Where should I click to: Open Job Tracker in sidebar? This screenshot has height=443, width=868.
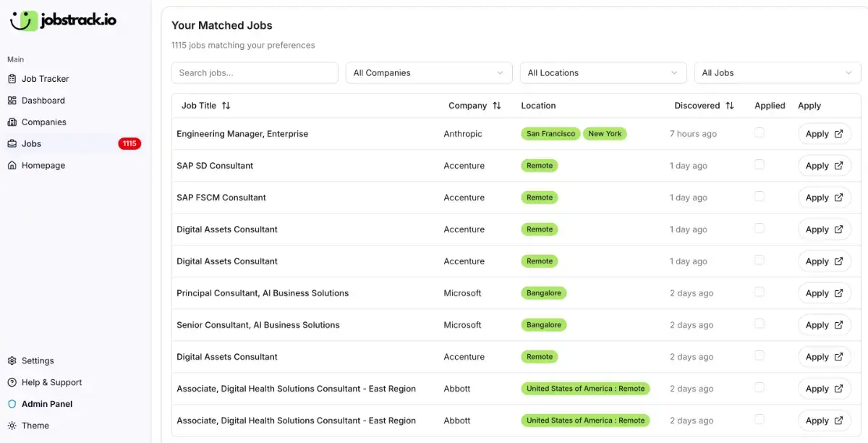click(x=75, y=79)
